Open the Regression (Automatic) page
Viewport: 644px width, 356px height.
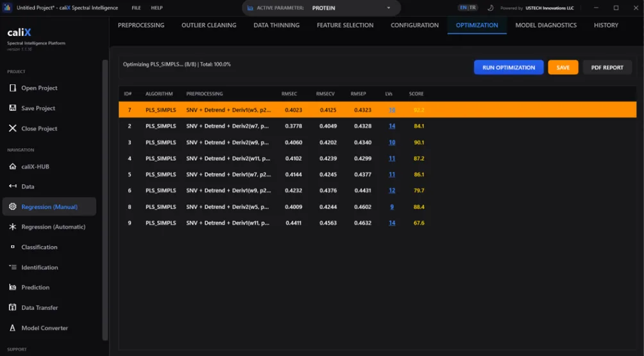tap(53, 226)
